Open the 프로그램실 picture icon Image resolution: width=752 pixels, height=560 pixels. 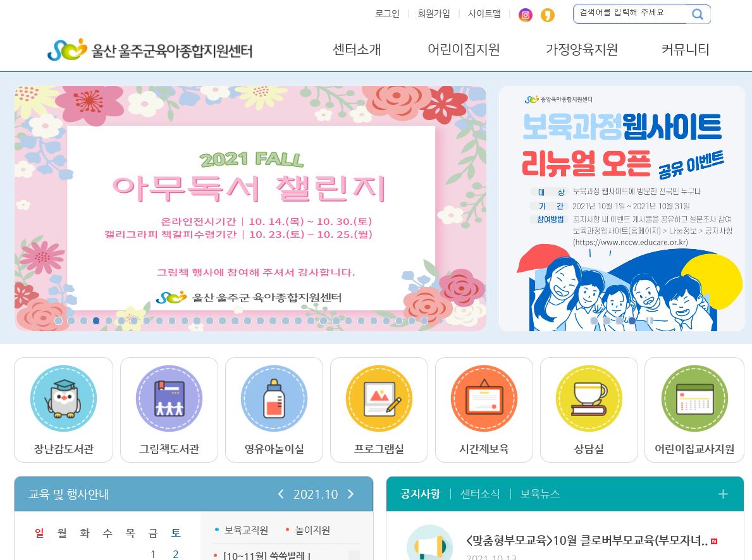click(x=379, y=398)
